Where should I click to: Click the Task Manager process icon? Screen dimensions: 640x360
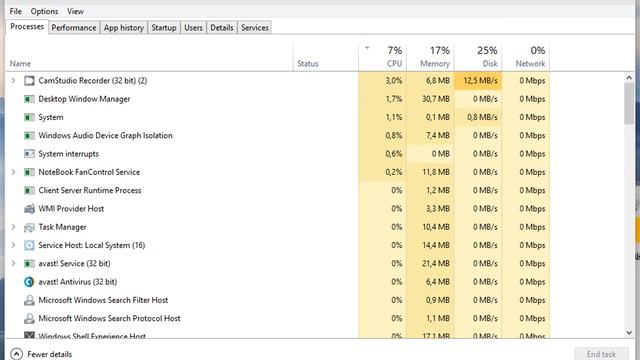pos(29,227)
